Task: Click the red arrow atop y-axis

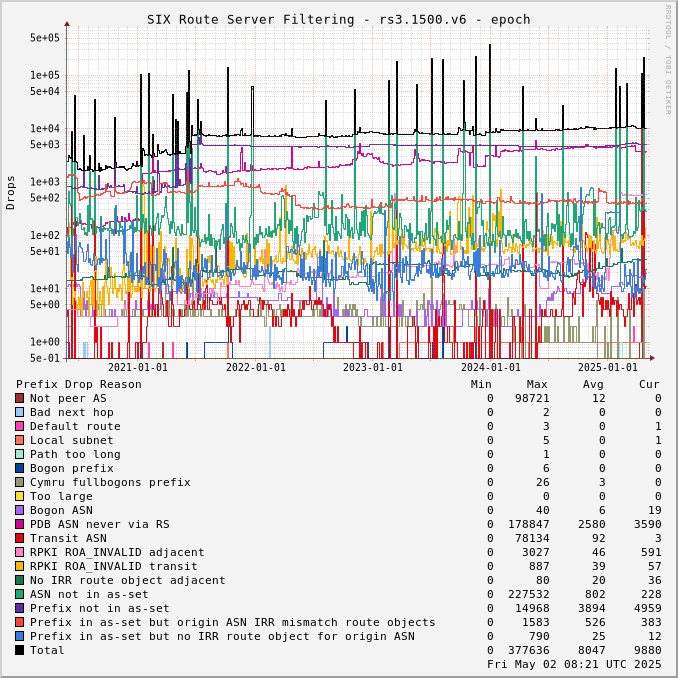Action: (67, 24)
